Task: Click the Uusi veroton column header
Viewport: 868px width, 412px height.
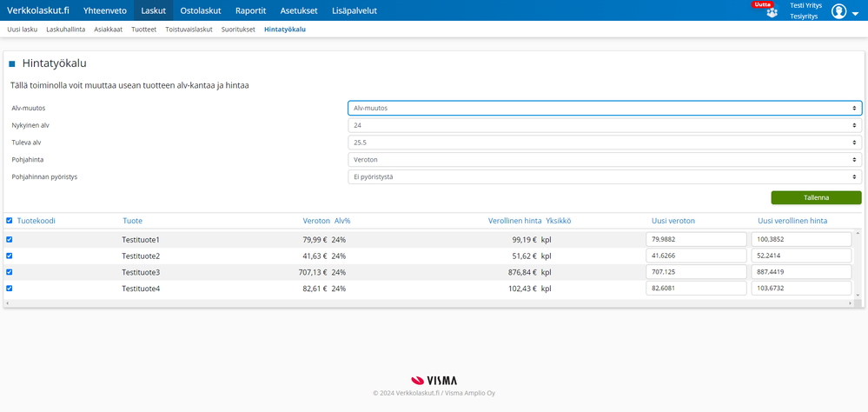Action: (x=673, y=221)
